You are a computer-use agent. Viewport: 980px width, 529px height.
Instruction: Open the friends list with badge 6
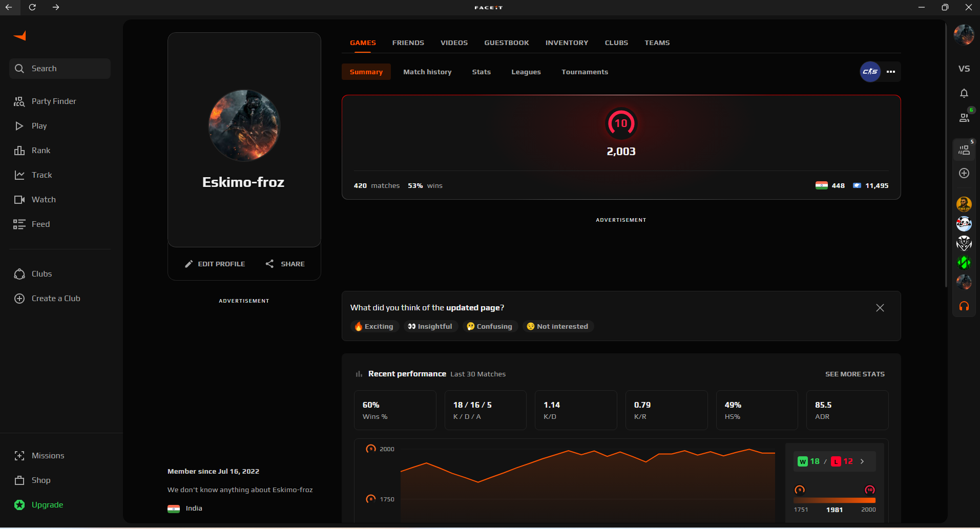[x=964, y=117]
